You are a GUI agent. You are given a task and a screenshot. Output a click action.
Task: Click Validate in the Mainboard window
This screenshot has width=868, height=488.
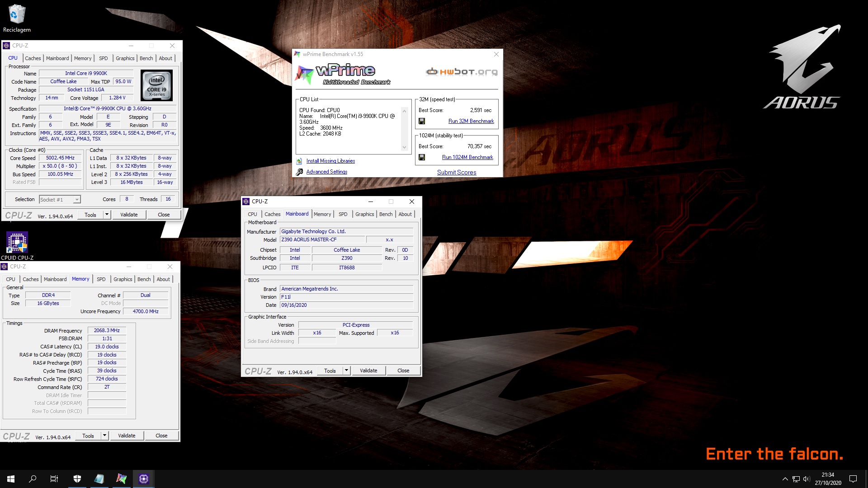(x=368, y=371)
